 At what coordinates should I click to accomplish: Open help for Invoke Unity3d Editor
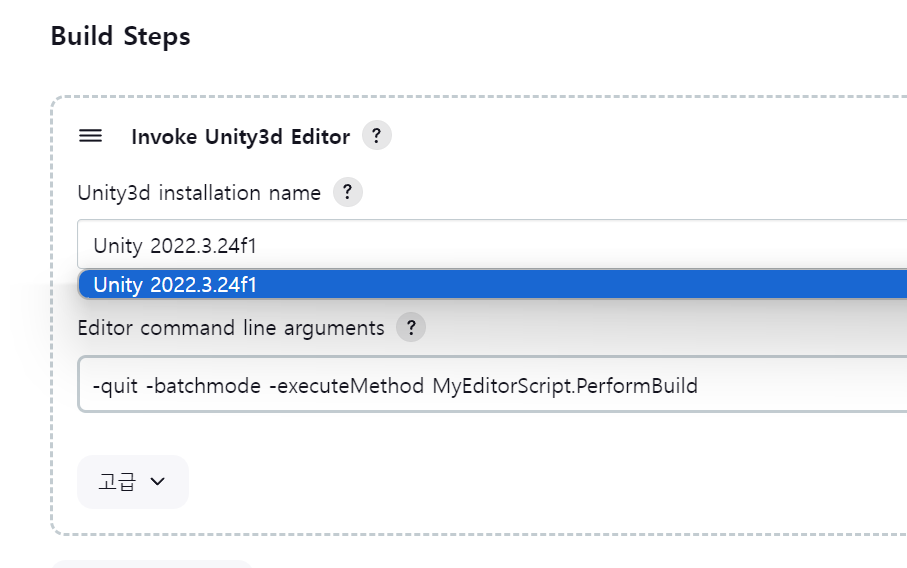point(377,135)
